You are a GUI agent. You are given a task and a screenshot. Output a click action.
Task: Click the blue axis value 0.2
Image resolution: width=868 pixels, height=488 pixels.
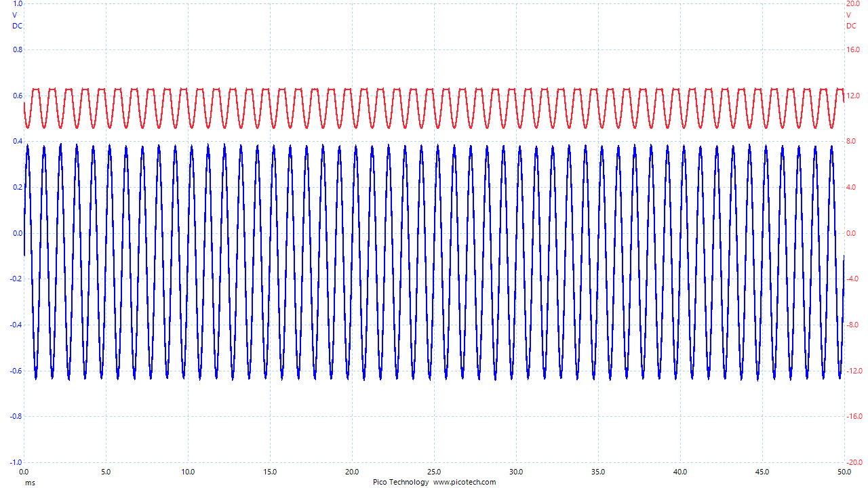pos(18,188)
